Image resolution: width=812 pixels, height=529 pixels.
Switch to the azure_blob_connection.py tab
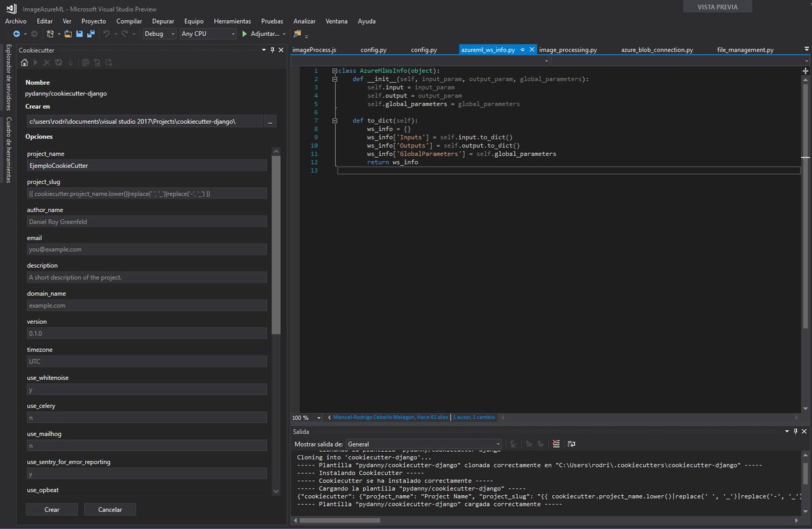[657, 49]
